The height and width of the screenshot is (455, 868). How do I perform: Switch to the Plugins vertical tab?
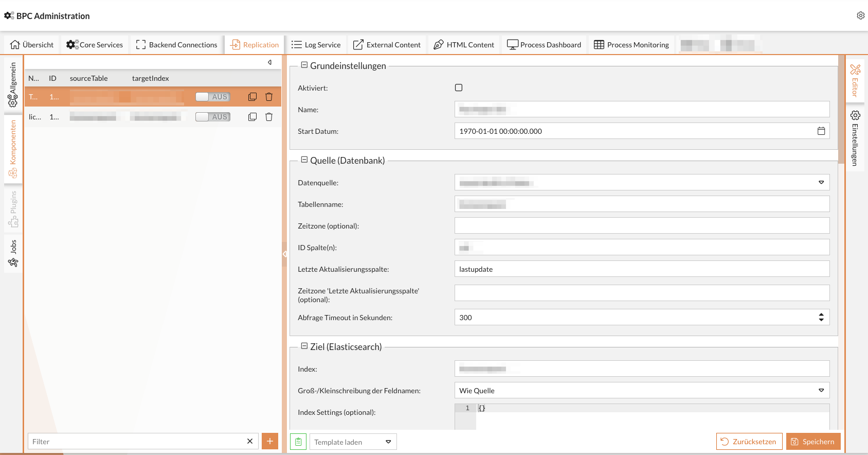click(x=13, y=208)
